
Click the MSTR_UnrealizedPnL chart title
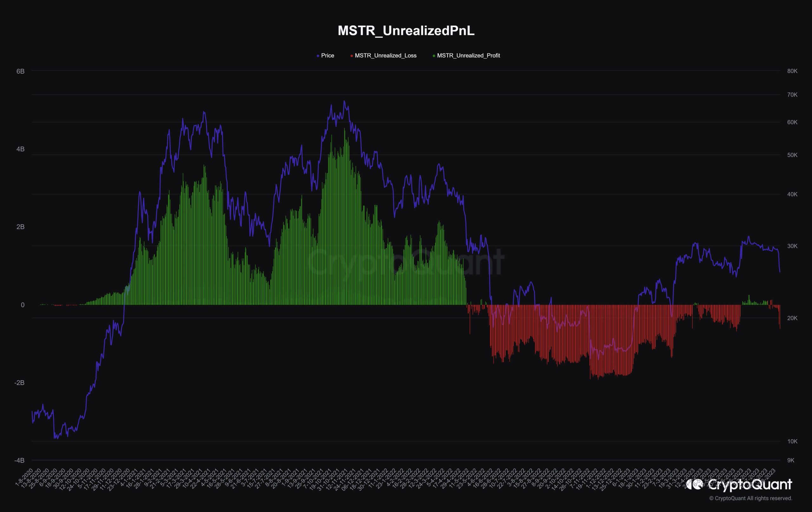point(406,31)
